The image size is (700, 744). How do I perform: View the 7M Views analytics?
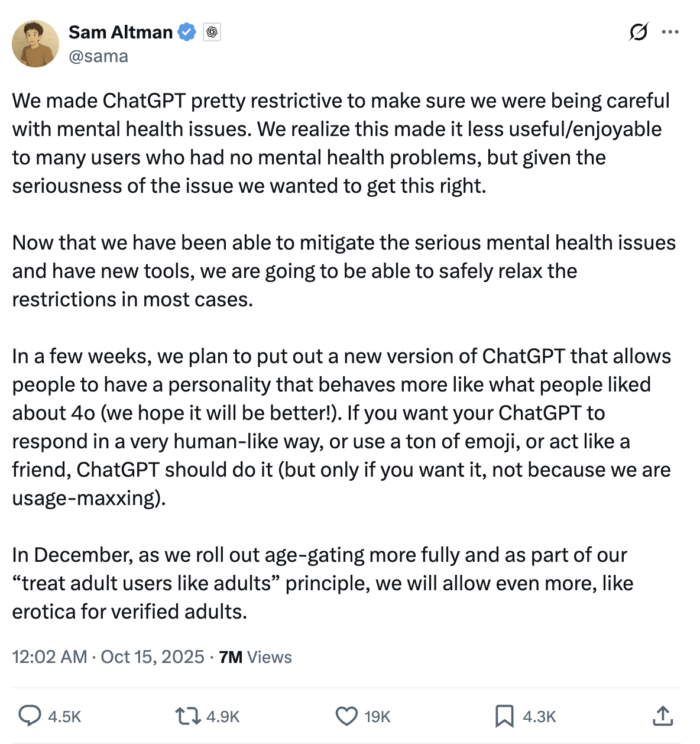[x=255, y=657]
